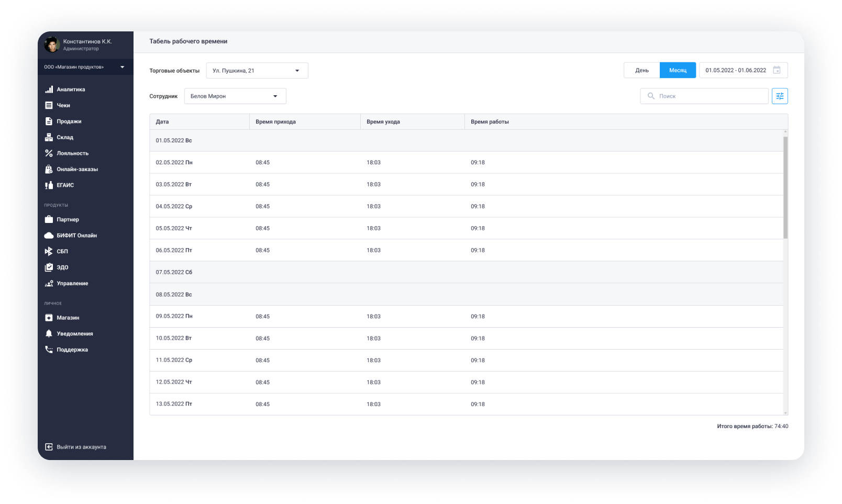Open Аналитика bar chart icon

(x=49, y=89)
